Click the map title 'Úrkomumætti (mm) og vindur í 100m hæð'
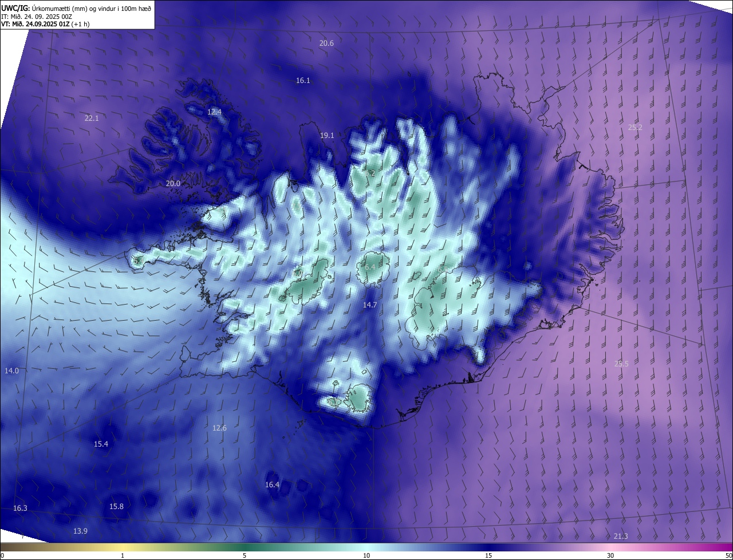 point(91,8)
